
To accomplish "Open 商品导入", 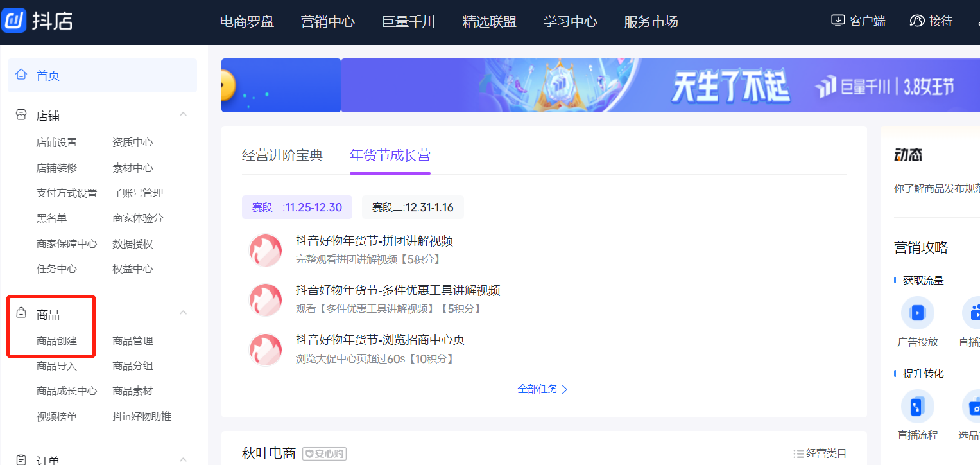I will pyautogui.click(x=56, y=365).
